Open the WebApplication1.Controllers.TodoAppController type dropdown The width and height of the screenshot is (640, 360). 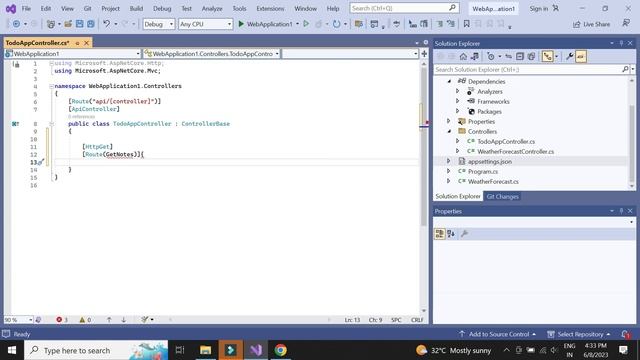[x=211, y=53]
